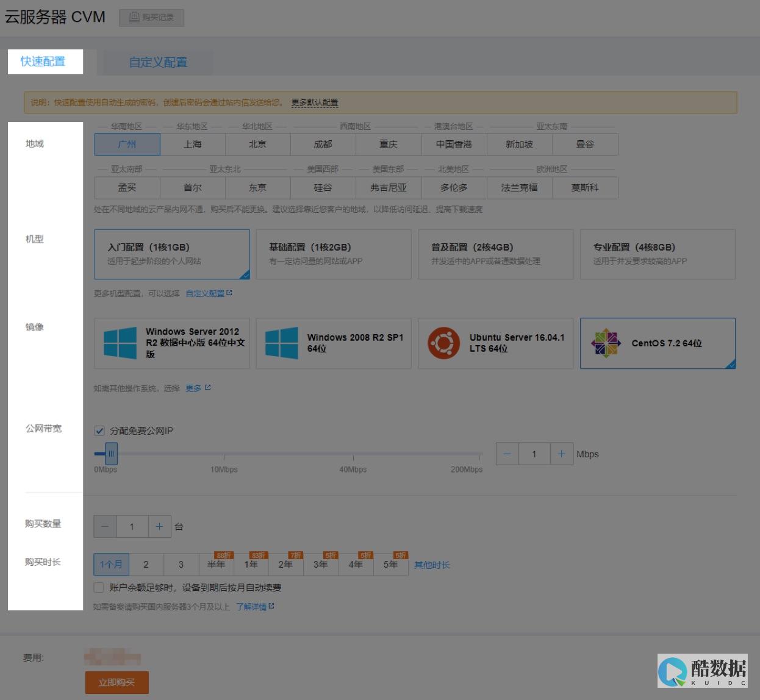Choose the 莫斯科 region
The width and height of the screenshot is (760, 700).
[x=585, y=188]
